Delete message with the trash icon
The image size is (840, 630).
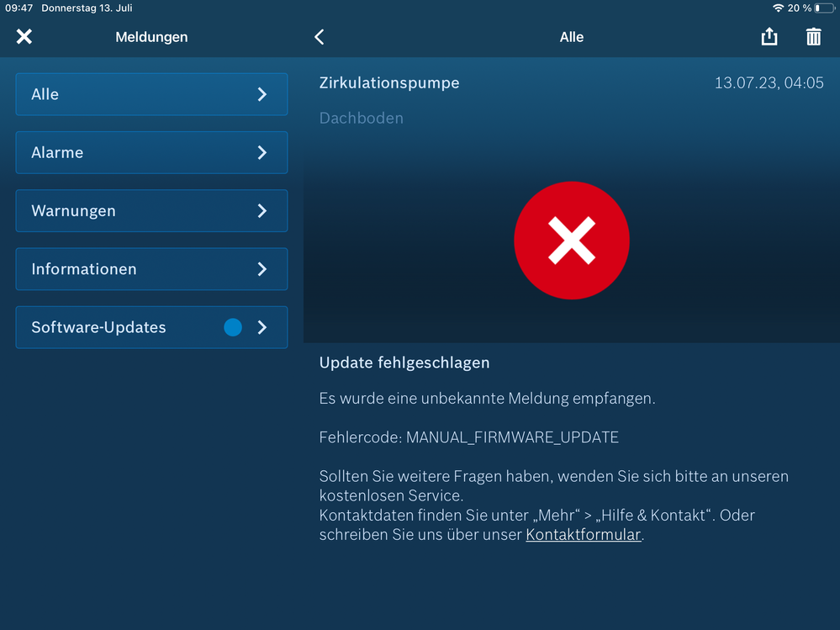813,37
